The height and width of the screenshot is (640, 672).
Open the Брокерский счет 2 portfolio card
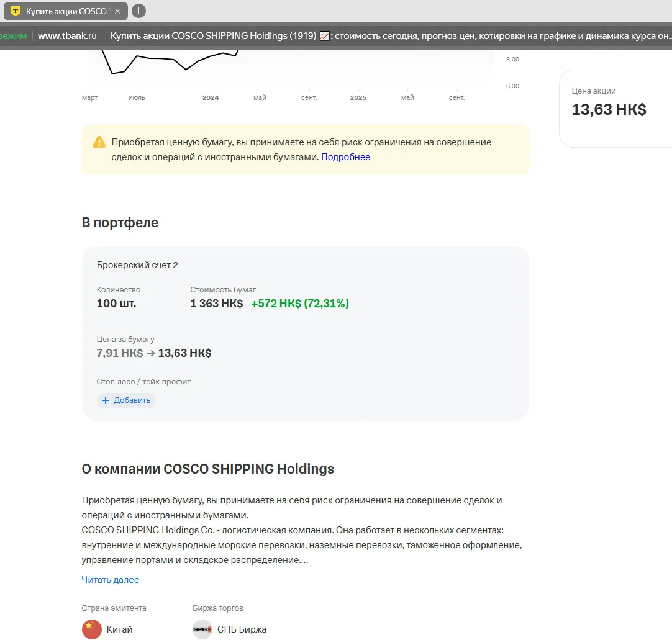(x=305, y=333)
